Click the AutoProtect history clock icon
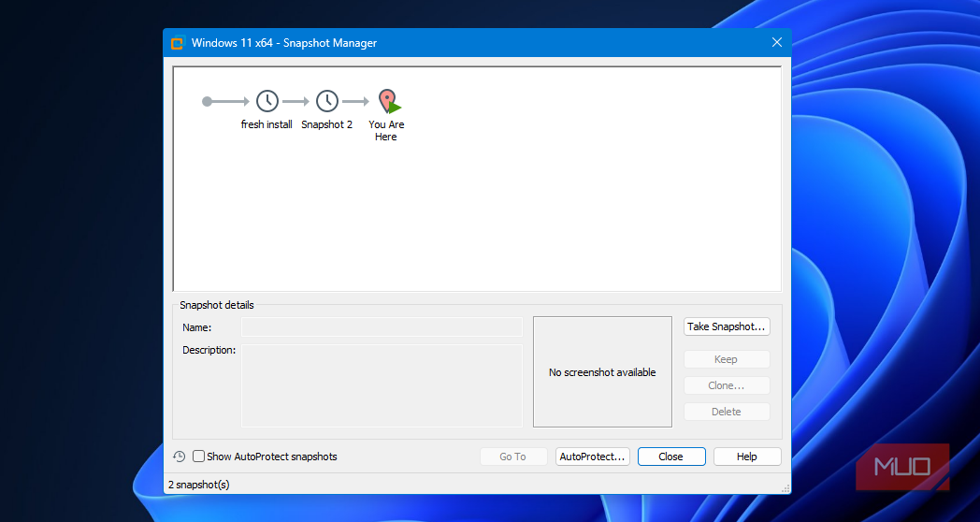Viewport: 980px width, 522px height. click(180, 457)
